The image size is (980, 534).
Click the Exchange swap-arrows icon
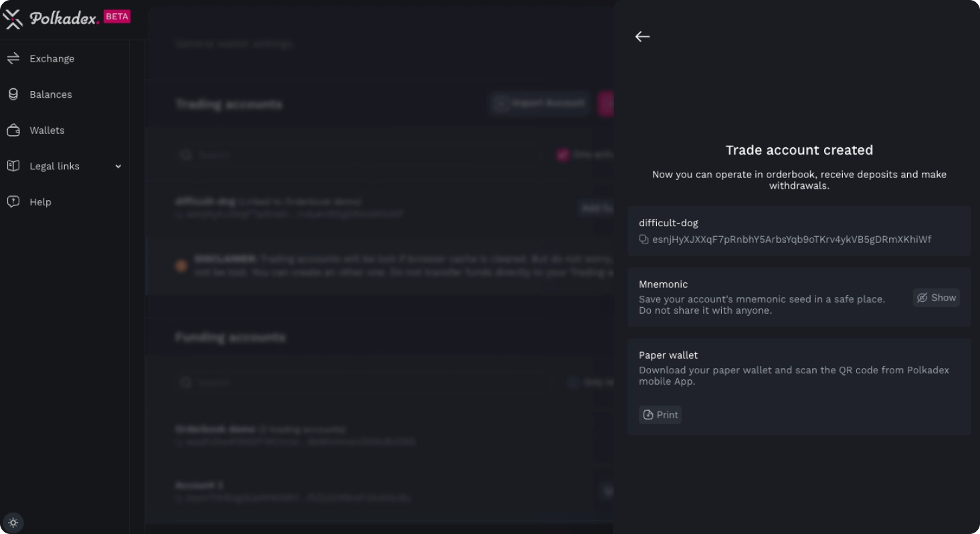(x=13, y=59)
